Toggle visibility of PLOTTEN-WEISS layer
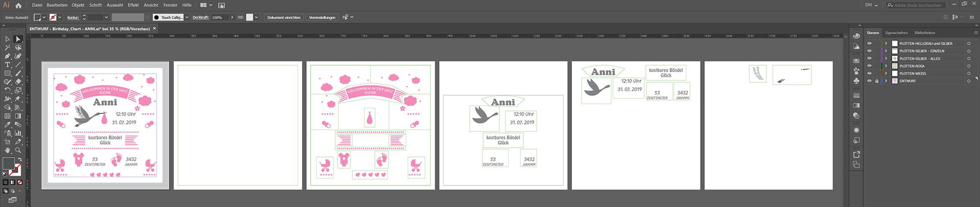Viewport: 980px width, 207px height. [869, 74]
